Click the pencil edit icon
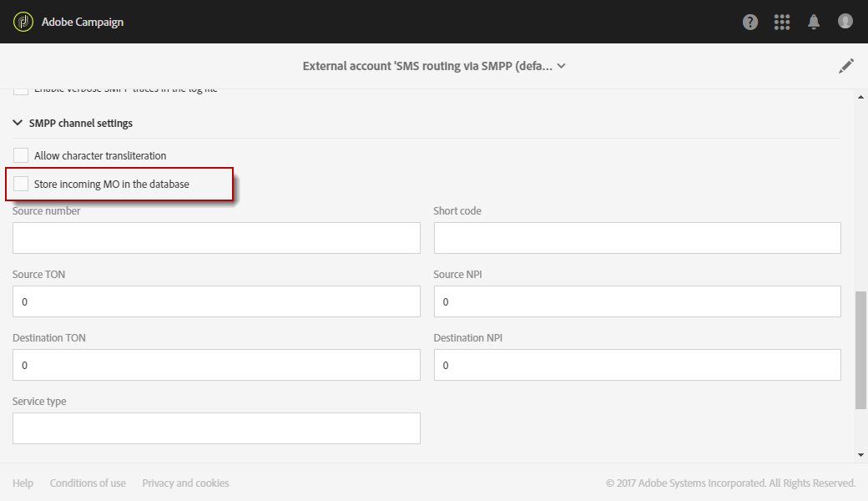 846,66
